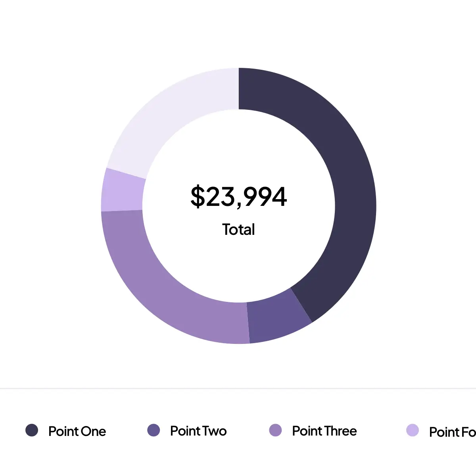The width and height of the screenshot is (476, 476).
Task: Click the $23,994 total amount
Action: pyautogui.click(x=238, y=196)
